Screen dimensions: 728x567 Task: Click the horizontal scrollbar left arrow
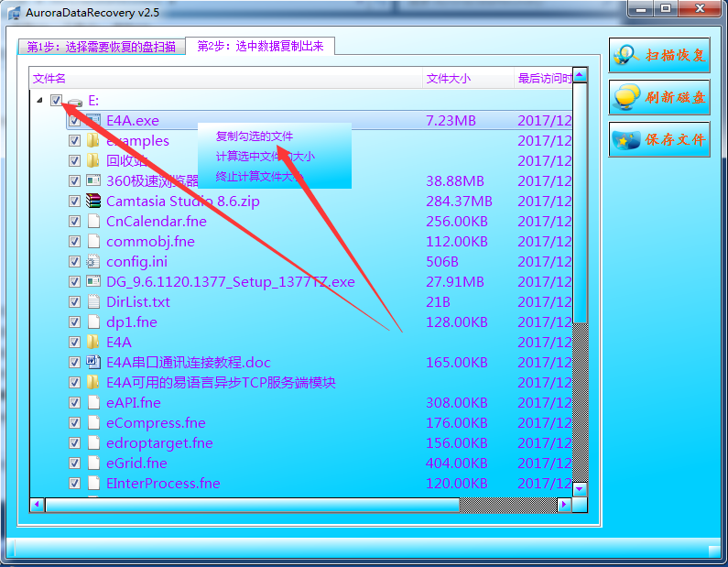click(x=38, y=505)
